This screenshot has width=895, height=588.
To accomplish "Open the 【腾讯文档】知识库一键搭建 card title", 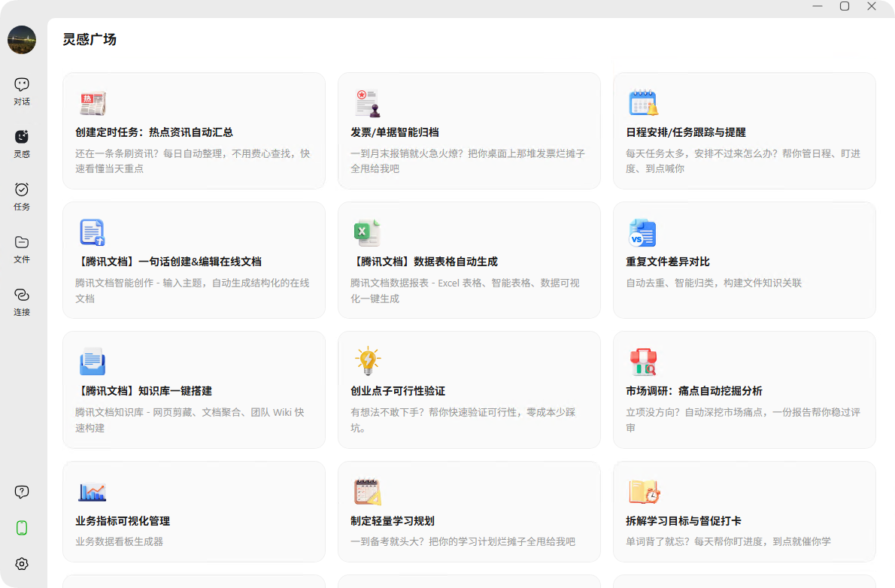I will (144, 391).
